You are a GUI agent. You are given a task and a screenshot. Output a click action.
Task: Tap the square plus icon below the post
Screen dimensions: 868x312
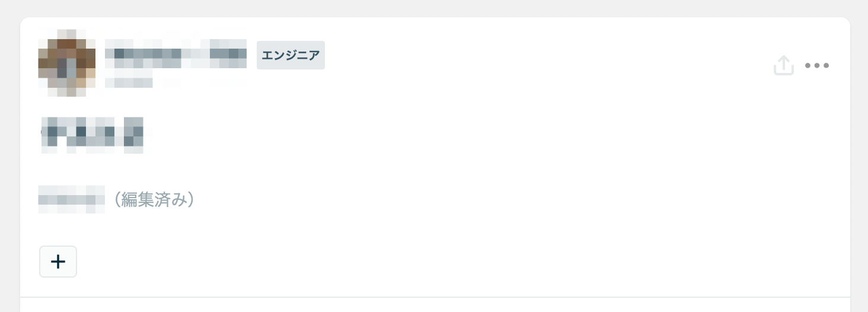58,262
